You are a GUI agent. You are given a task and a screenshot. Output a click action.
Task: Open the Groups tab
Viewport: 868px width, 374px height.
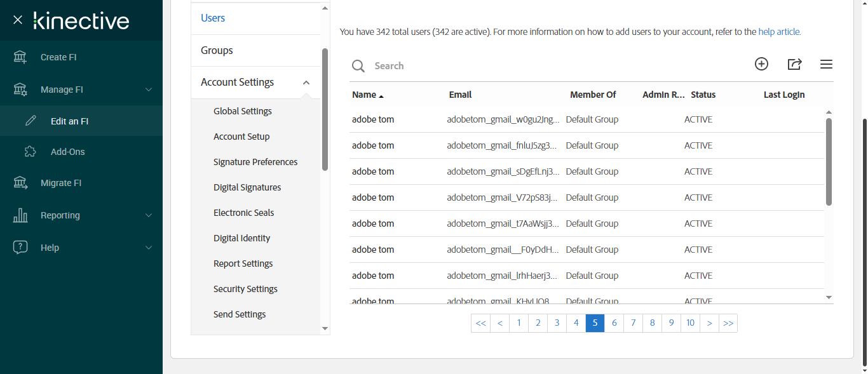click(217, 50)
